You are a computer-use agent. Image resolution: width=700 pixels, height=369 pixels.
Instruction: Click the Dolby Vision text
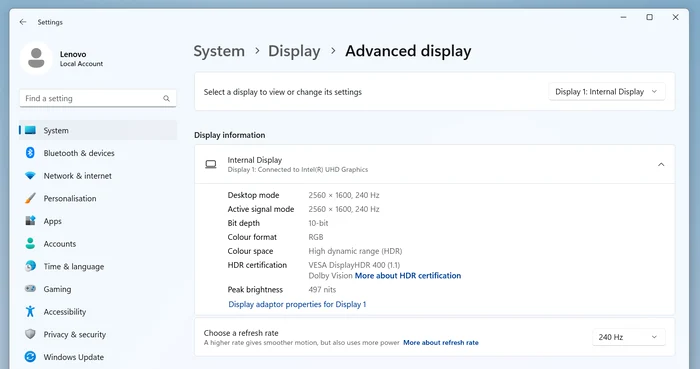(330, 275)
